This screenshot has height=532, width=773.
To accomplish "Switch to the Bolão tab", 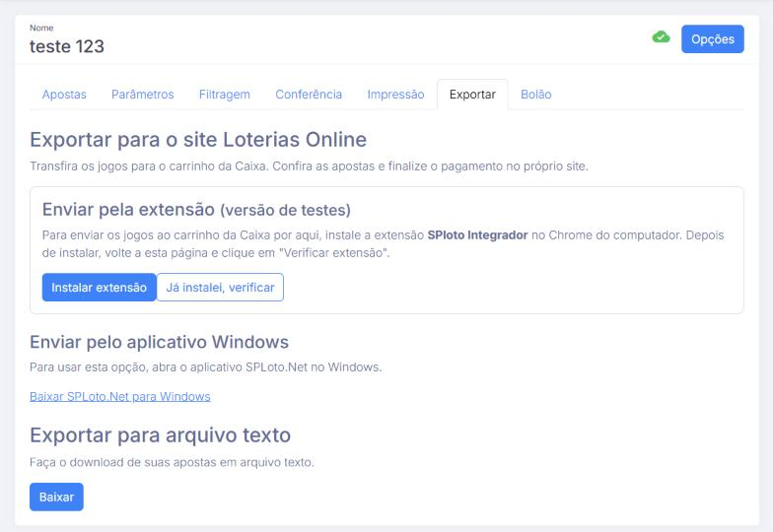I will click(536, 95).
